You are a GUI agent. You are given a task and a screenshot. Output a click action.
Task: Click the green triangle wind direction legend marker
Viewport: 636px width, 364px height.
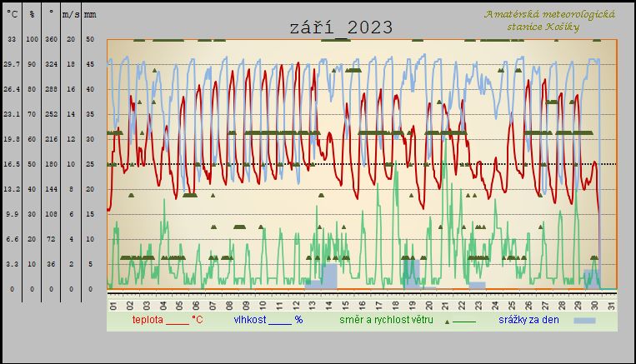(448, 322)
